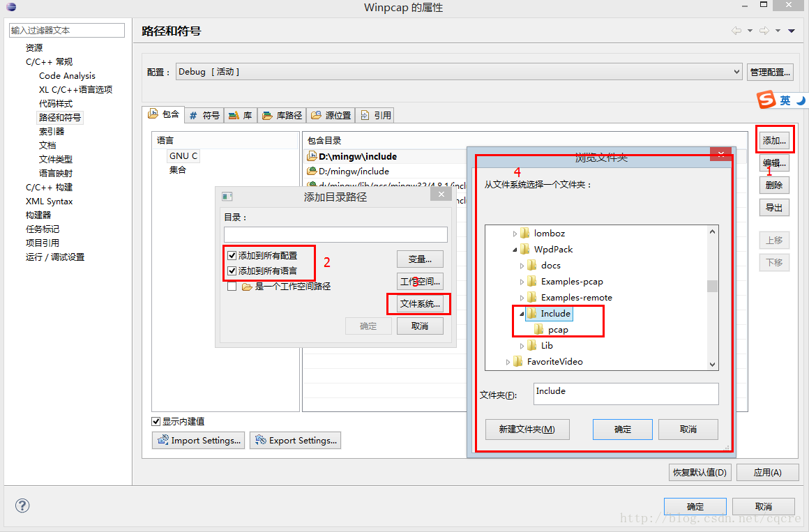Click the 删除 button

point(774,185)
